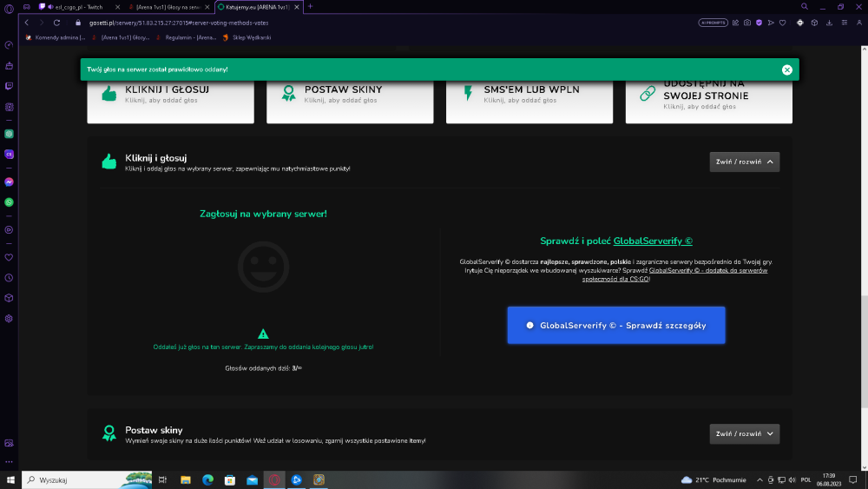Open WhatsApp in the sidebar
868x489 pixels.
(9, 202)
